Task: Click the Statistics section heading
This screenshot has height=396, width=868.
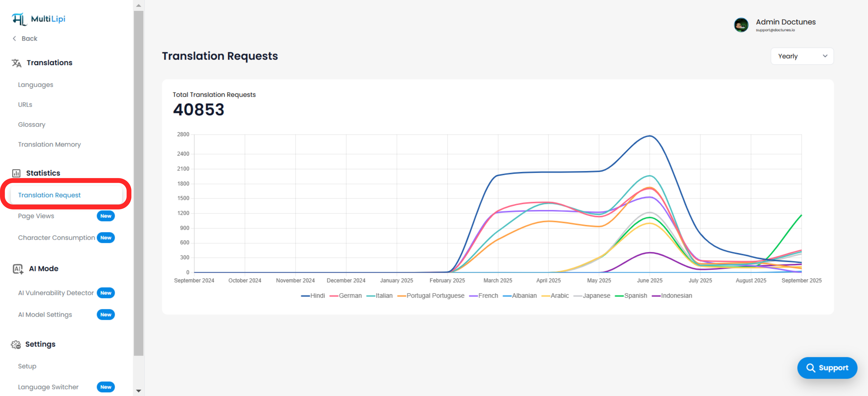Action: pos(43,173)
